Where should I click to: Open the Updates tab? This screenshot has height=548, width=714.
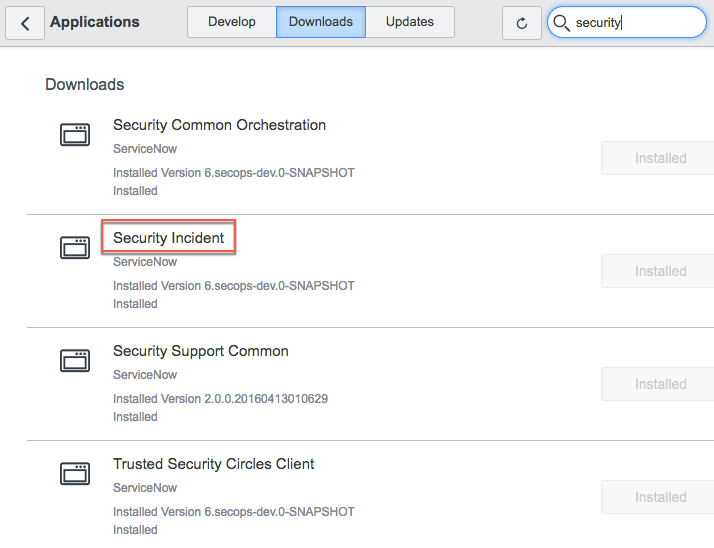click(410, 22)
